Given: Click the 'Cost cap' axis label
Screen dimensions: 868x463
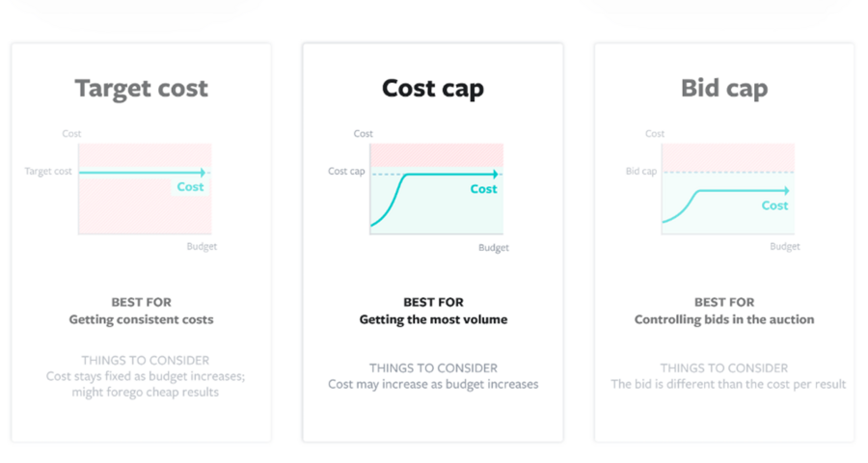Looking at the screenshot, I should coord(346,171).
